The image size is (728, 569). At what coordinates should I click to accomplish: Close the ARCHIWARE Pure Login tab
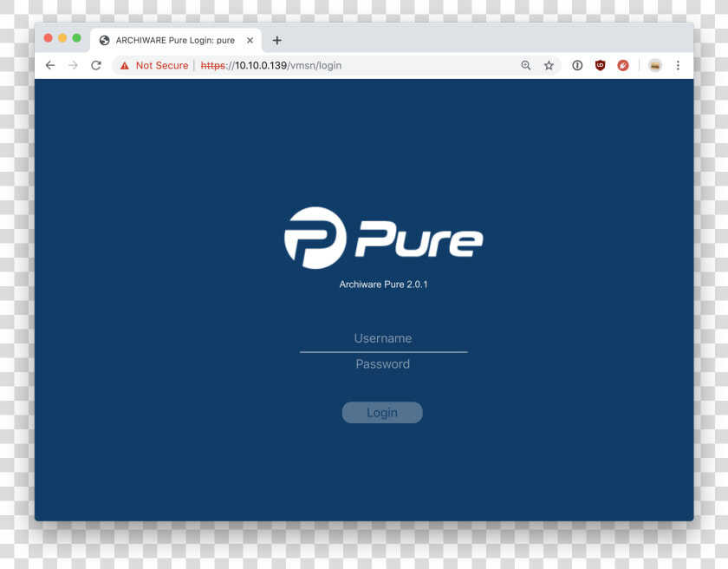250,41
